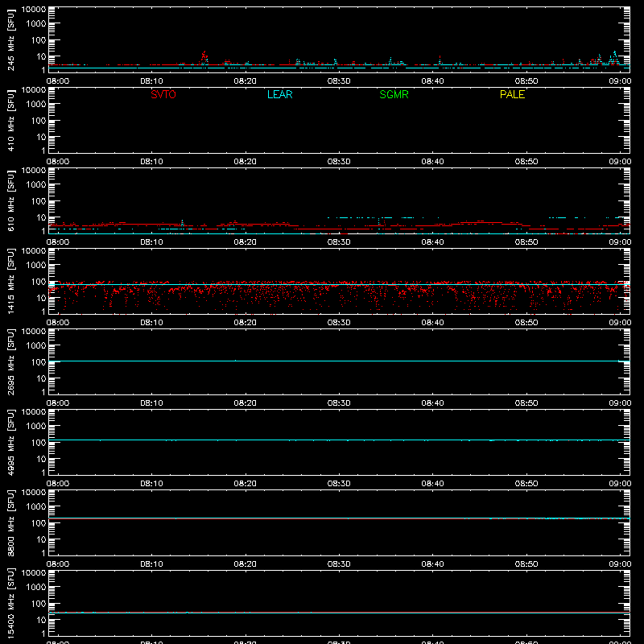The height and width of the screenshot is (644, 644).
Task: Click the 08:30 tick label under 8800 MHz panel
Action: pos(339,564)
